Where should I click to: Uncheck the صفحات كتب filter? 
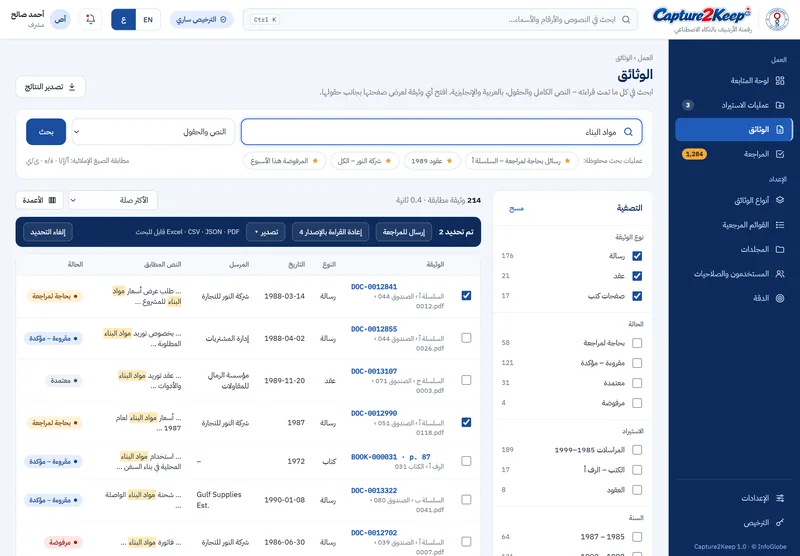pyautogui.click(x=637, y=296)
